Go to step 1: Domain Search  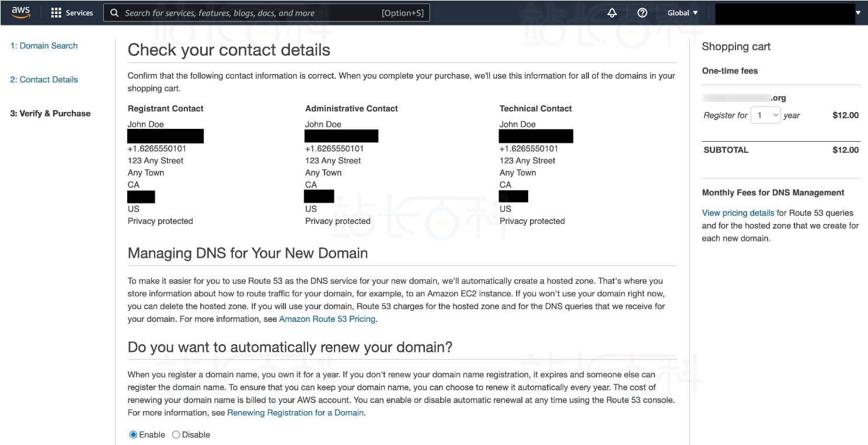click(x=44, y=45)
